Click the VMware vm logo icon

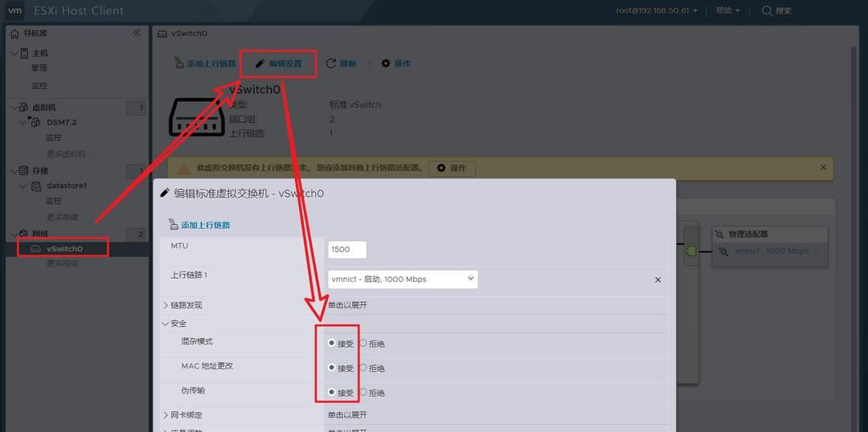pos(14,10)
